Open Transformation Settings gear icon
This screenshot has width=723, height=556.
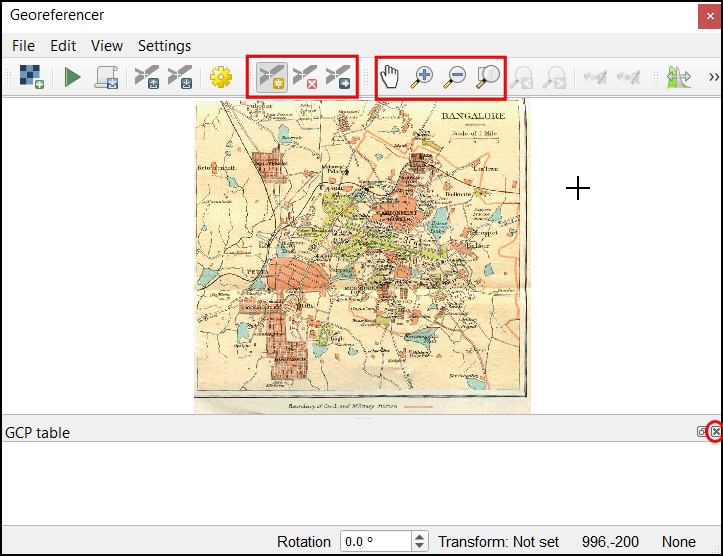tap(221, 77)
